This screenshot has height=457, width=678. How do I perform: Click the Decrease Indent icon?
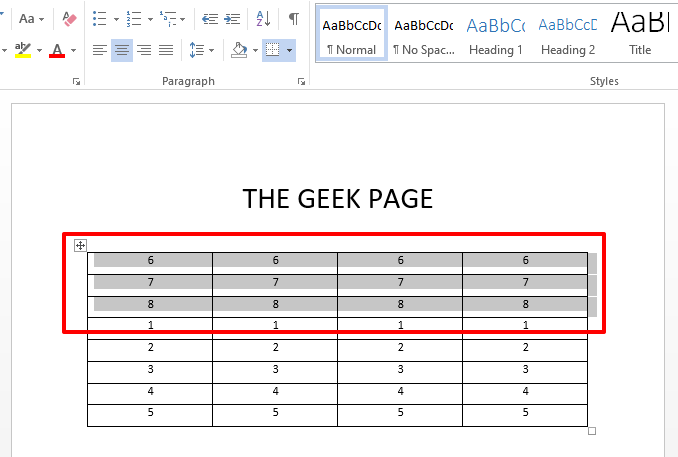[208, 18]
